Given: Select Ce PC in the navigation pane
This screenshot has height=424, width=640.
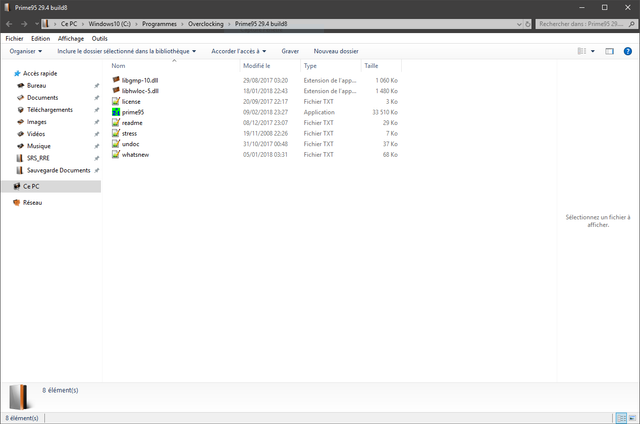Looking at the screenshot, I should (31, 186).
